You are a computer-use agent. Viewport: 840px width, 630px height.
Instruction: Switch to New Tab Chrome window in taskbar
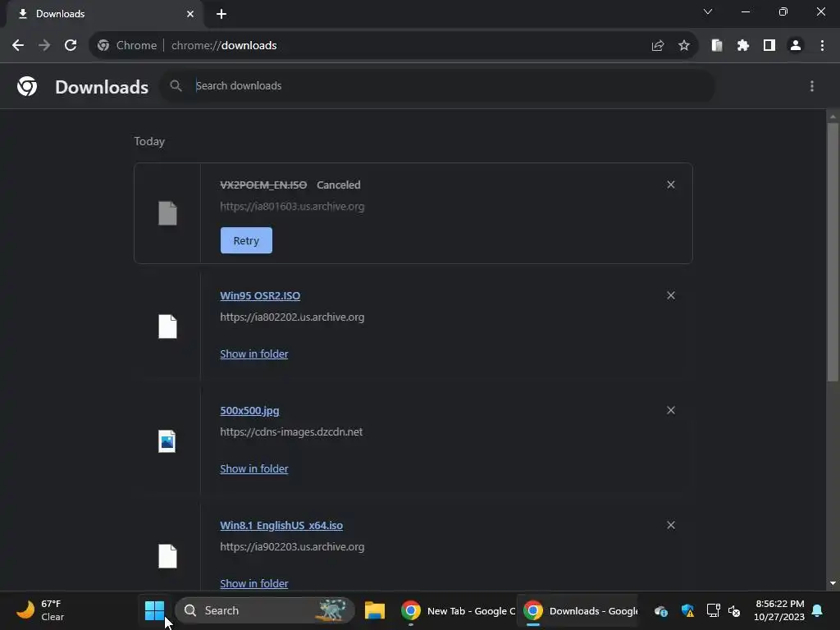(x=457, y=610)
